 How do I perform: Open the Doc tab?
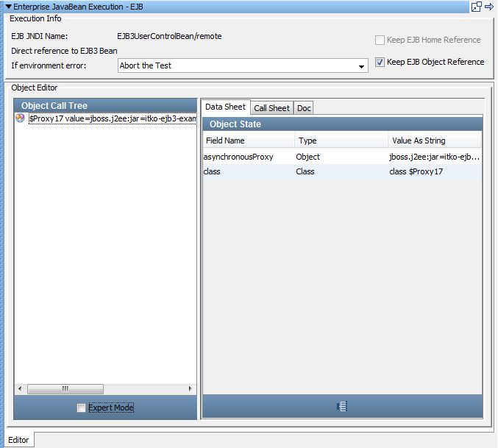click(x=304, y=108)
